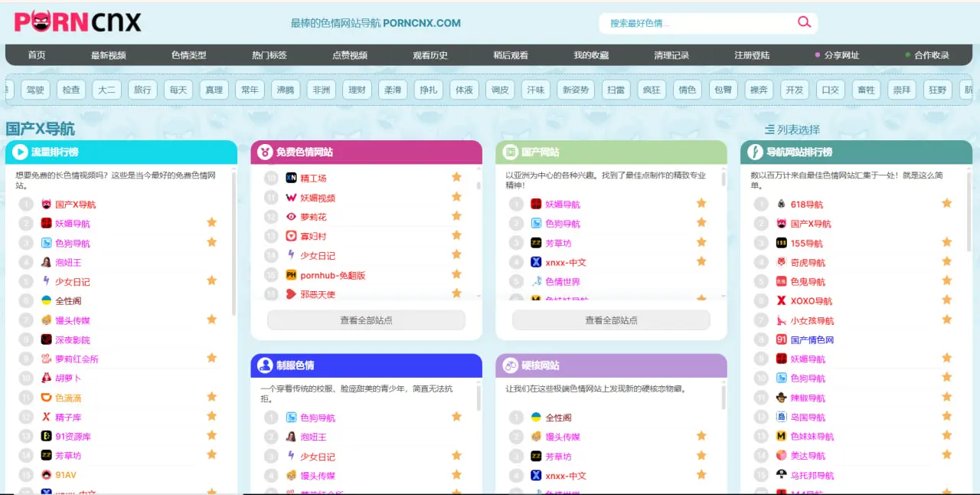The height and width of the screenshot is (495, 980).
Task: Click the 免费色情网站 panel scrollbar
Action: pyautogui.click(x=479, y=185)
